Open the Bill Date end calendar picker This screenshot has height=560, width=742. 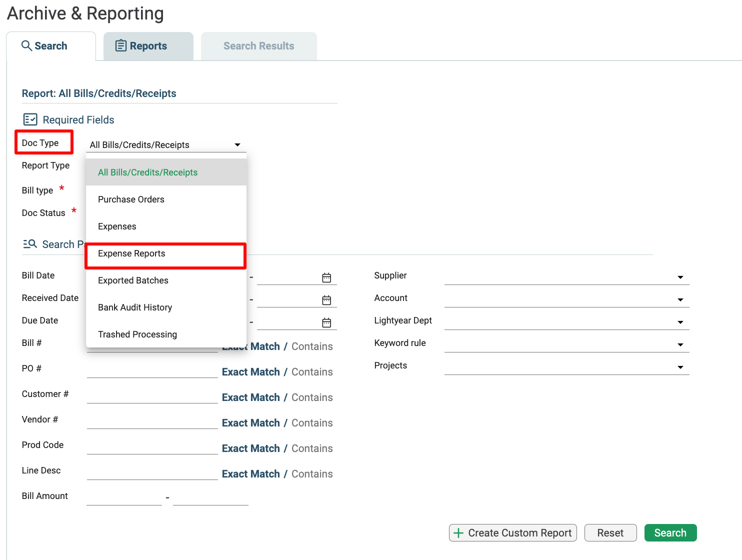click(326, 277)
